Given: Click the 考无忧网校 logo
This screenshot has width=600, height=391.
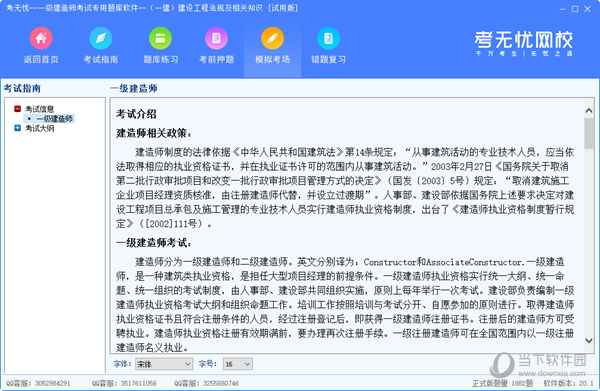Looking at the screenshot, I should (x=523, y=43).
